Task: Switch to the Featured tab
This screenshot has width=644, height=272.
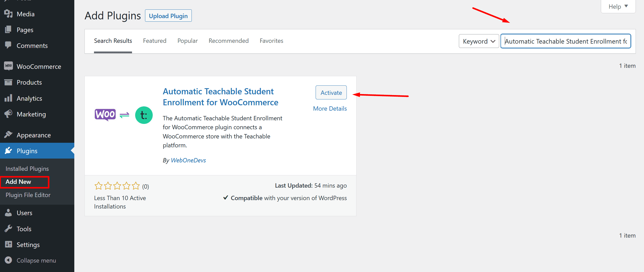Action: (x=154, y=41)
